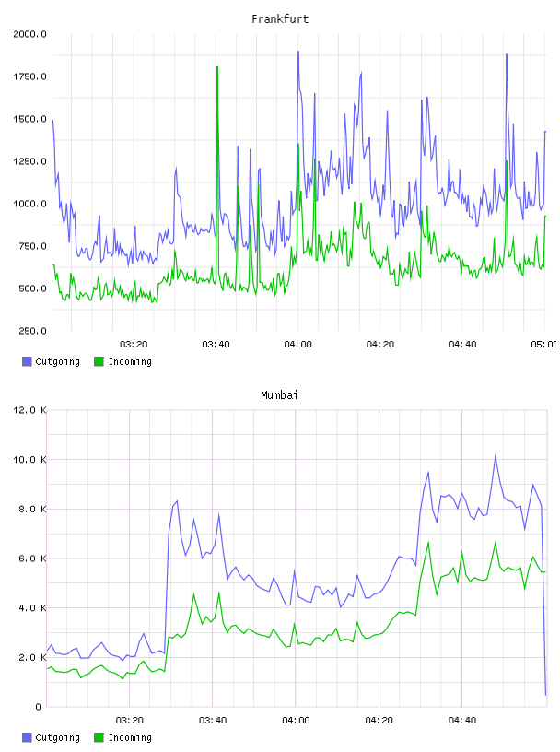Click the 03:40 time label on Frankfurt chart

click(x=216, y=345)
